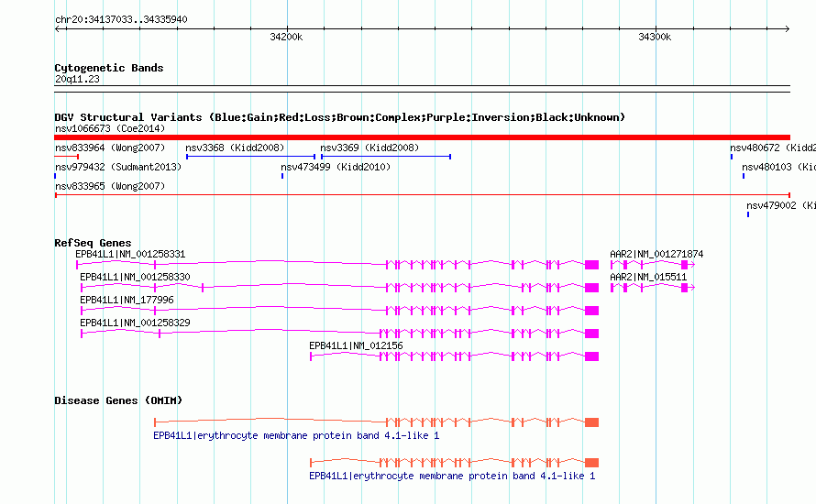The image size is (816, 504).
Task: Click the 34300k ruler position
Action: (655, 37)
